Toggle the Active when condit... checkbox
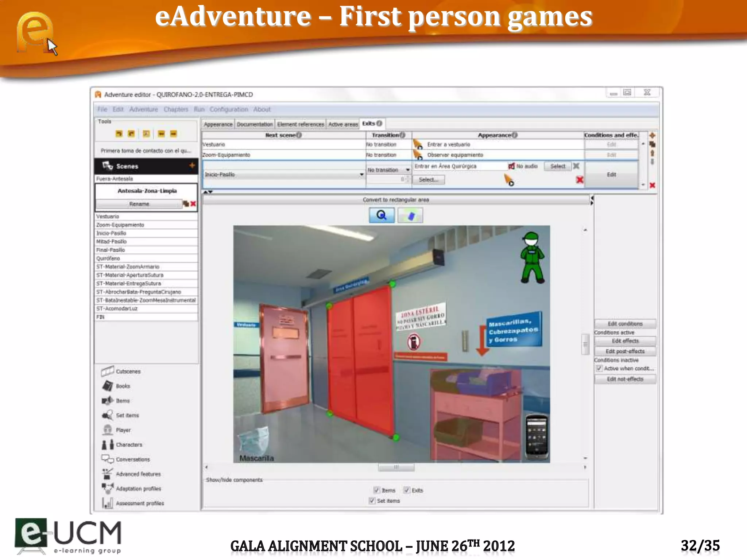Viewport: 747px width, 560px height. click(599, 368)
